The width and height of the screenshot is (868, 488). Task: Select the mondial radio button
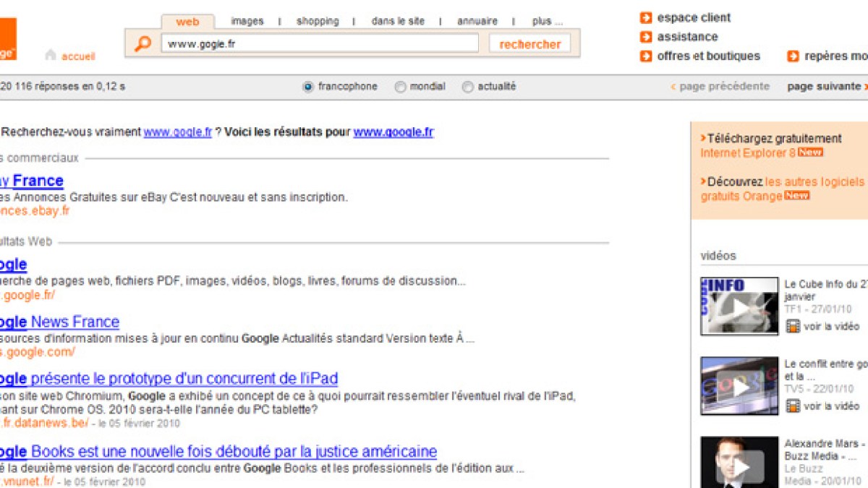pyautogui.click(x=400, y=87)
